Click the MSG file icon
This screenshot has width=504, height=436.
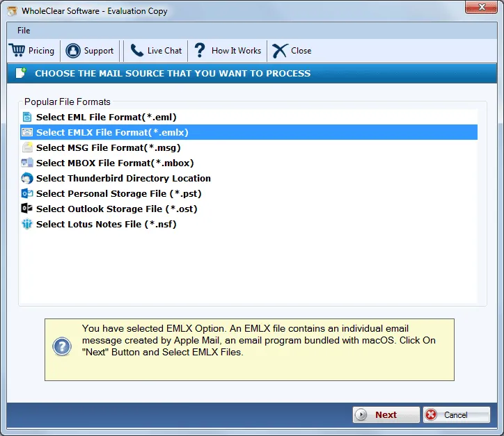pos(27,147)
